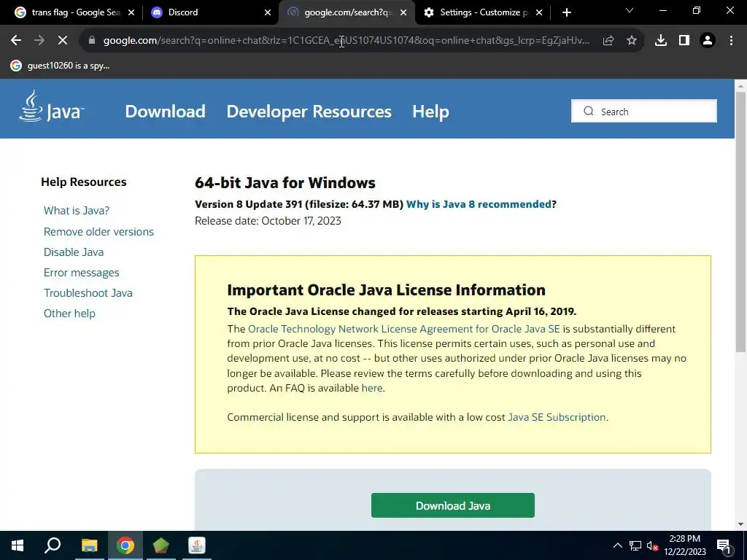Open the Other help link
Viewport: 747px width, 560px height.
[x=69, y=314]
